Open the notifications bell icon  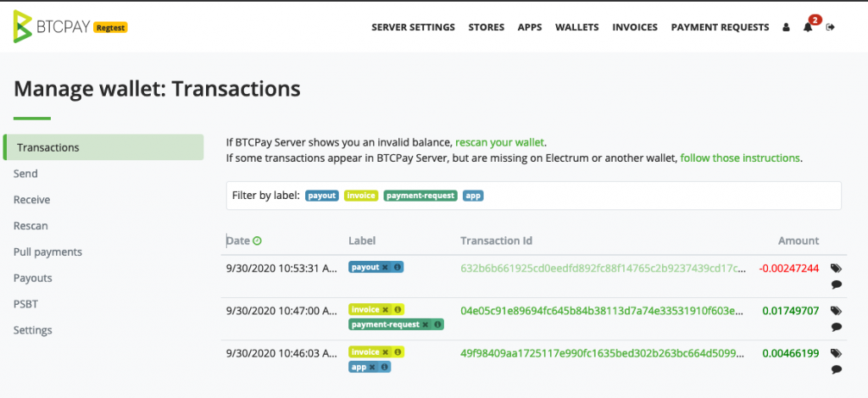point(808,27)
